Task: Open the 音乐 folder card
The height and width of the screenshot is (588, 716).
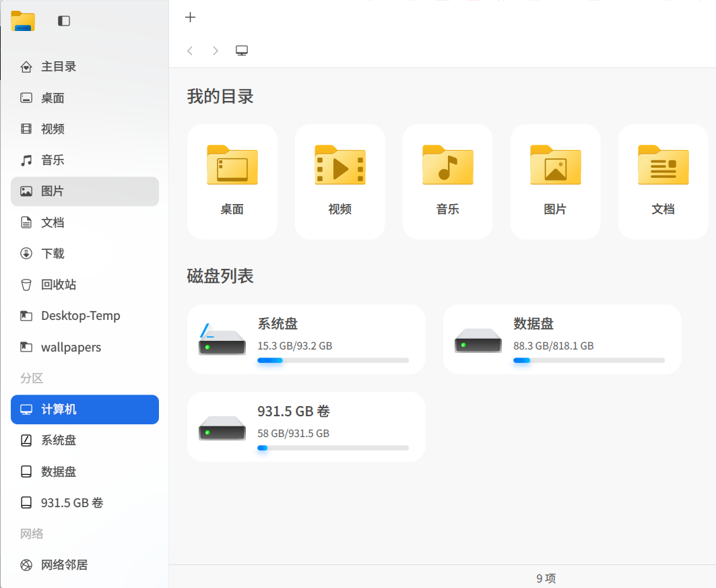Action: click(x=447, y=182)
